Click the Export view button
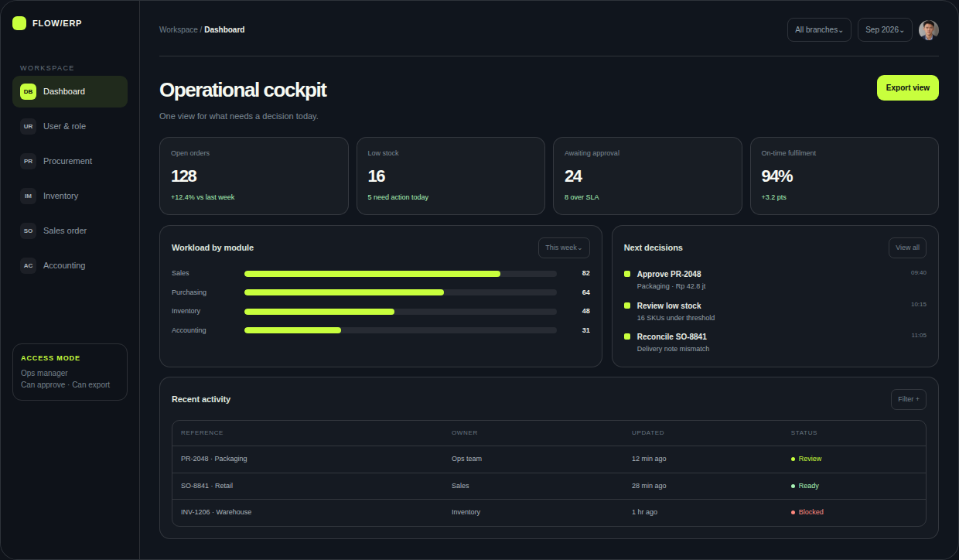The height and width of the screenshot is (560, 959). (908, 87)
